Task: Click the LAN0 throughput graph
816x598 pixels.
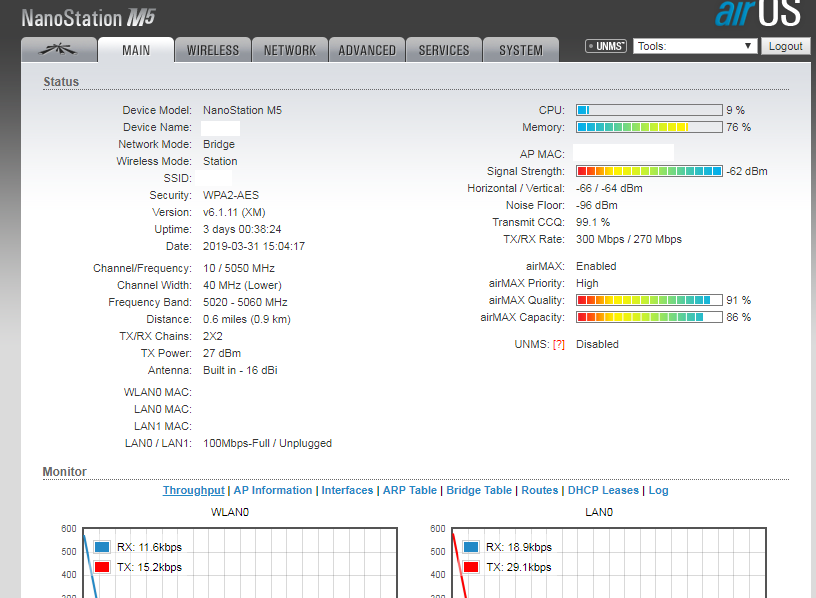Action: (x=609, y=563)
